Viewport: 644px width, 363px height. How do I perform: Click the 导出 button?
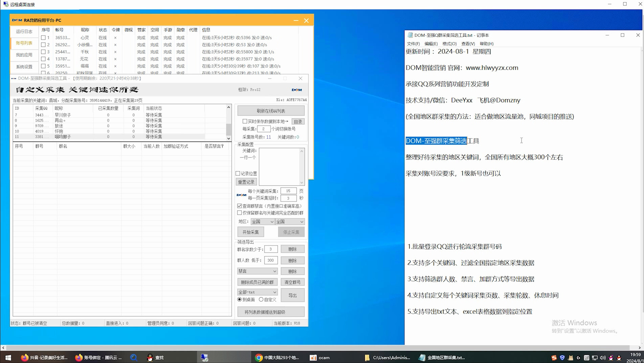(x=293, y=295)
